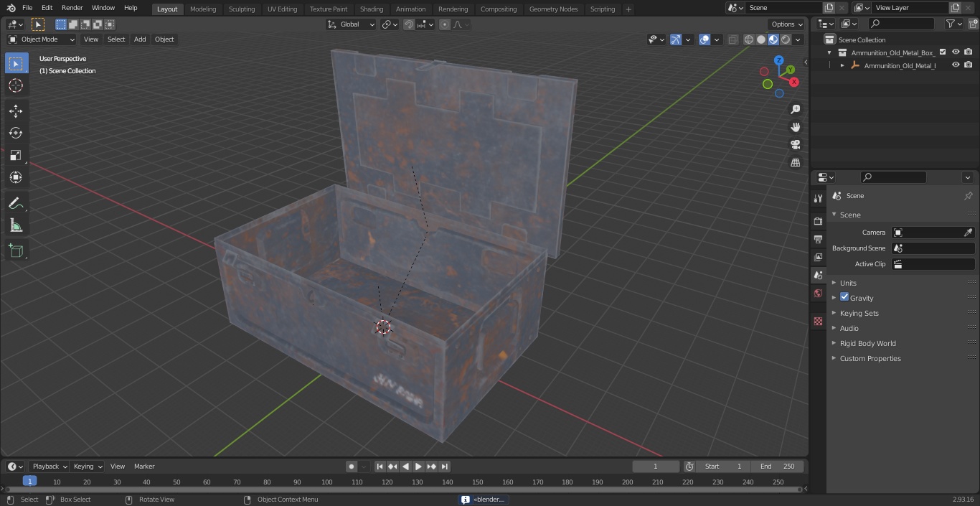This screenshot has width=980, height=506.
Task: Toggle camera view with the camera icon
Action: pos(795,145)
